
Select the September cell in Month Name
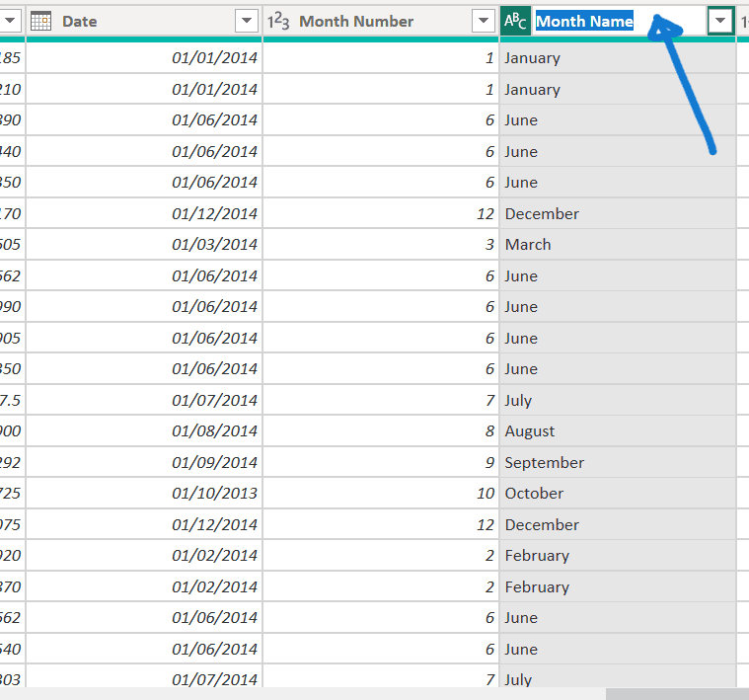(x=544, y=462)
